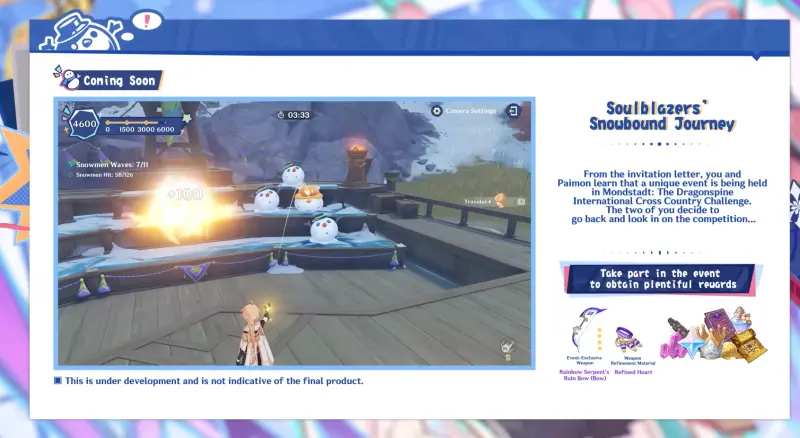The height and width of the screenshot is (438, 800).
Task: Click the snowman wearing the orange hat
Action: pyautogui.click(x=309, y=194)
